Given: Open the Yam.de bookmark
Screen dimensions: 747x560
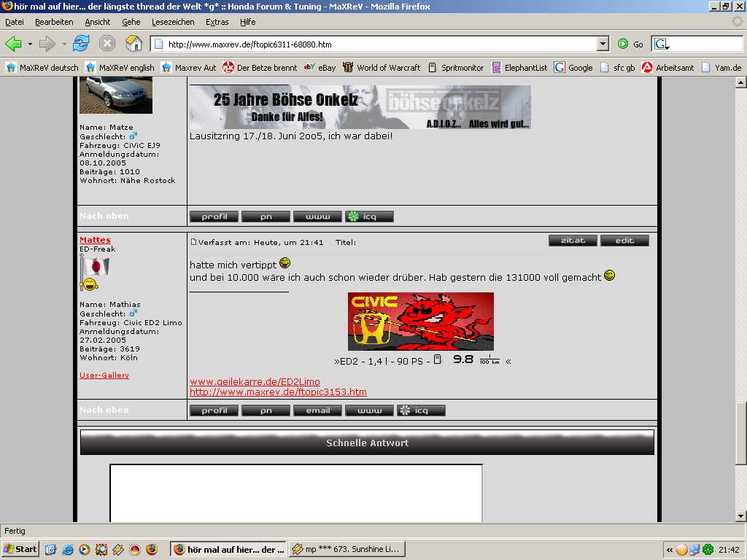Looking at the screenshot, I should (721, 68).
